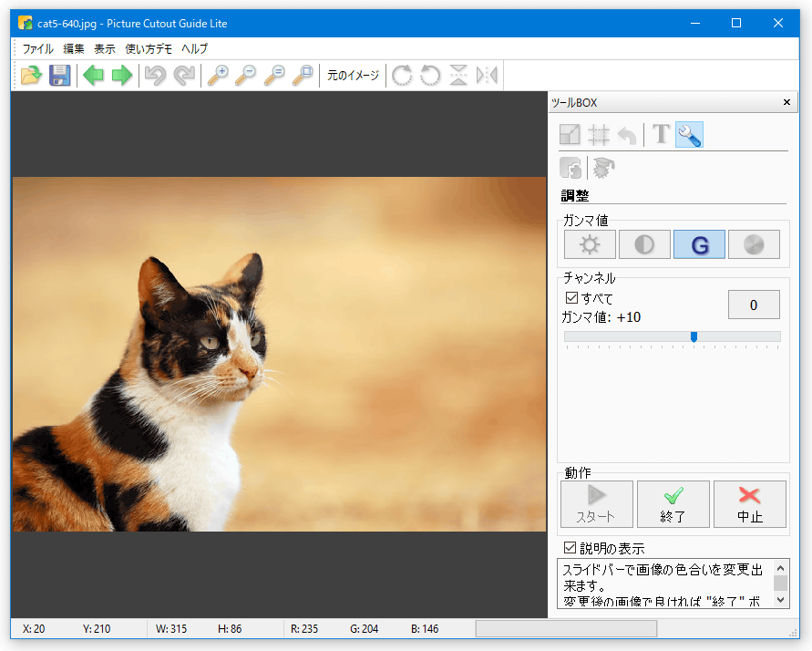The image size is (812, 651).
Task: Go to previous image with left green arrow
Action: [x=93, y=75]
